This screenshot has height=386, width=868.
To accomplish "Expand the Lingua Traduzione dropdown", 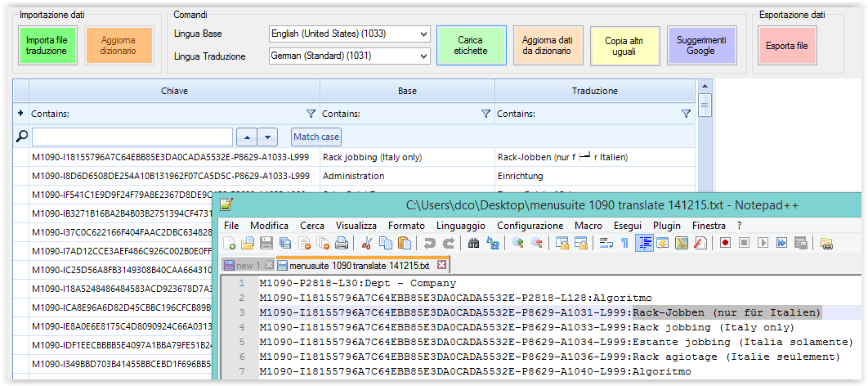I will point(423,56).
